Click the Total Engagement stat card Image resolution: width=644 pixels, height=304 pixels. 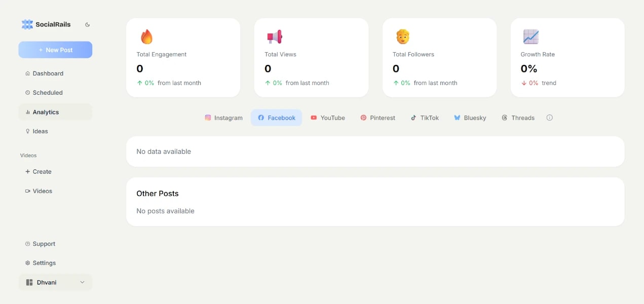coord(183,57)
